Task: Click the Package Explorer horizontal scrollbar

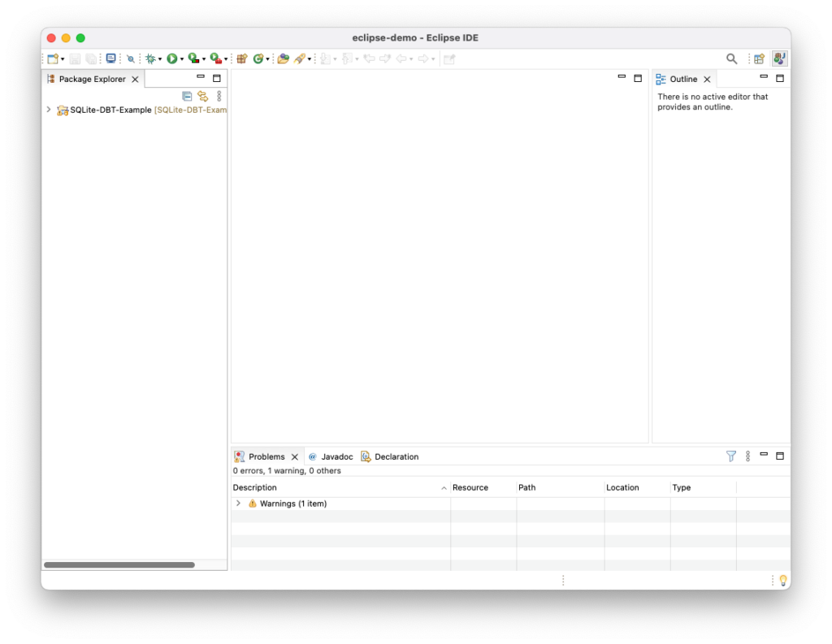Action: 119,564
